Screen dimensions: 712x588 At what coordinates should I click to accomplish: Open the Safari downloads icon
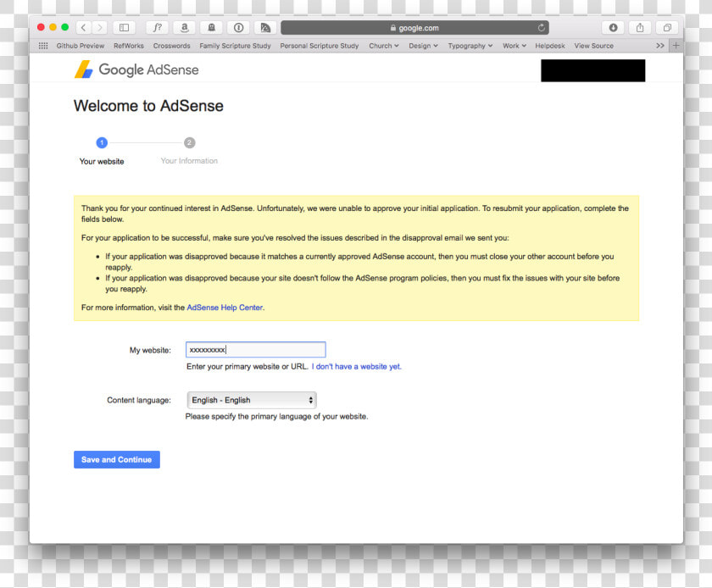click(613, 28)
